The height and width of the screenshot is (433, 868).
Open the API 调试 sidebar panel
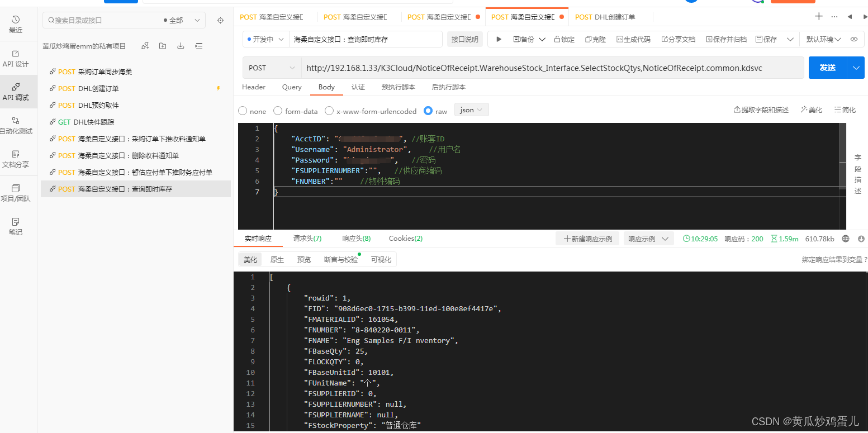(18, 92)
